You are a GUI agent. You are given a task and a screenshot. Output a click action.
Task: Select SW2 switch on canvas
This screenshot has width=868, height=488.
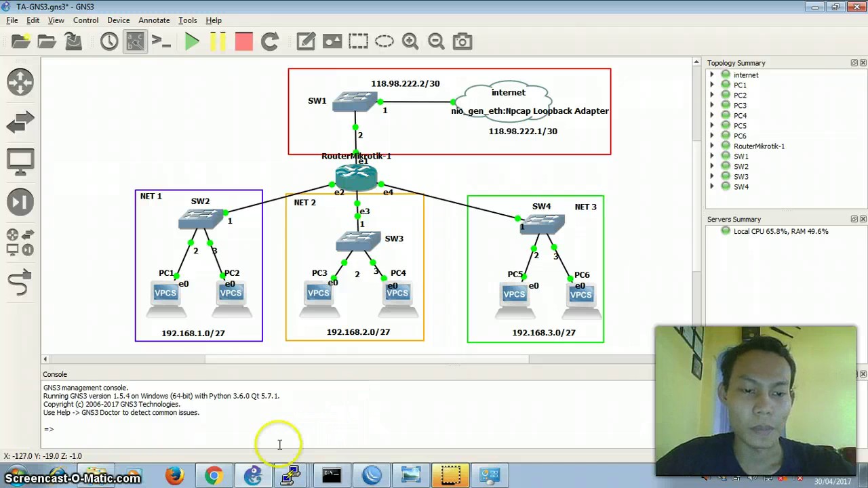201,219
